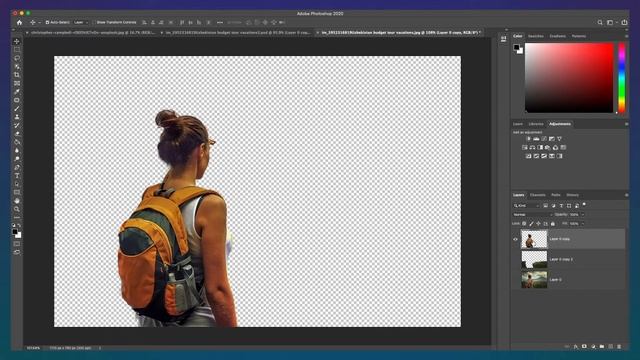Add a Brightness/Contrast adjustment
Screen dimensions: 640x360
[x=528, y=139]
